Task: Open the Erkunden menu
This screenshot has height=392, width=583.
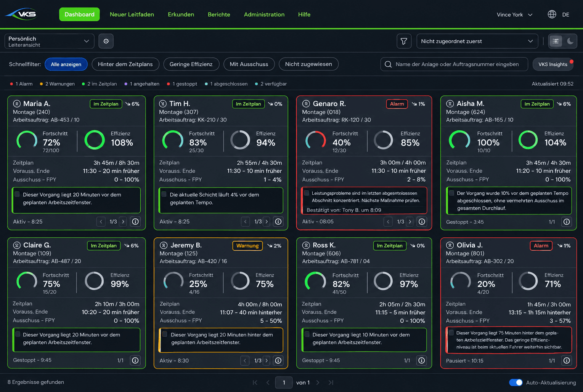Action: click(x=181, y=14)
